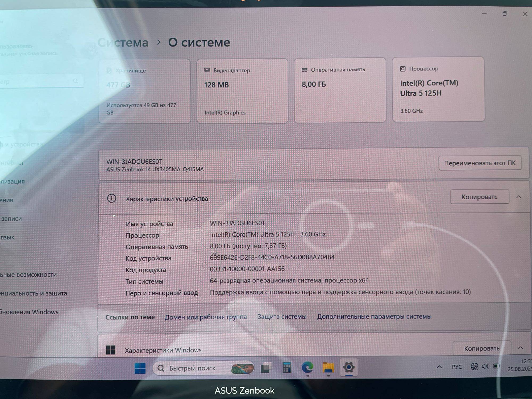The height and width of the screenshot is (399, 532).
Task: Restore down the Settings window
Action: [x=505, y=14]
